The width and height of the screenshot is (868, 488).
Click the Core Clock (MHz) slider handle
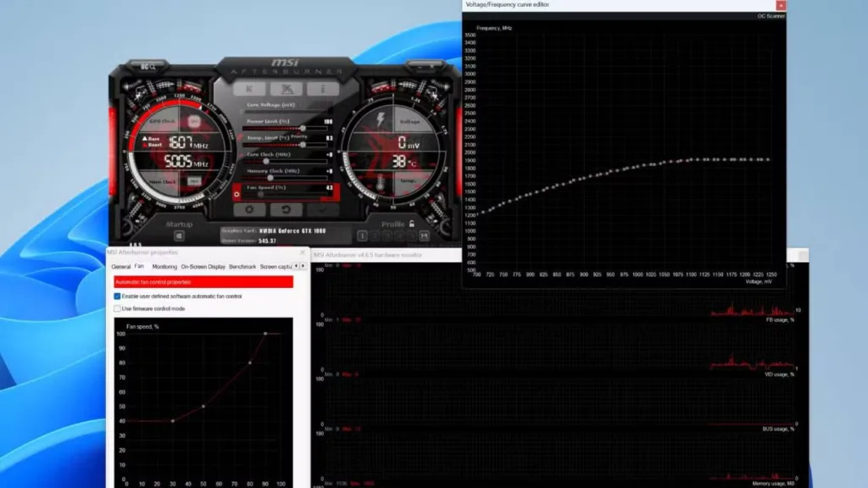pyautogui.click(x=266, y=161)
